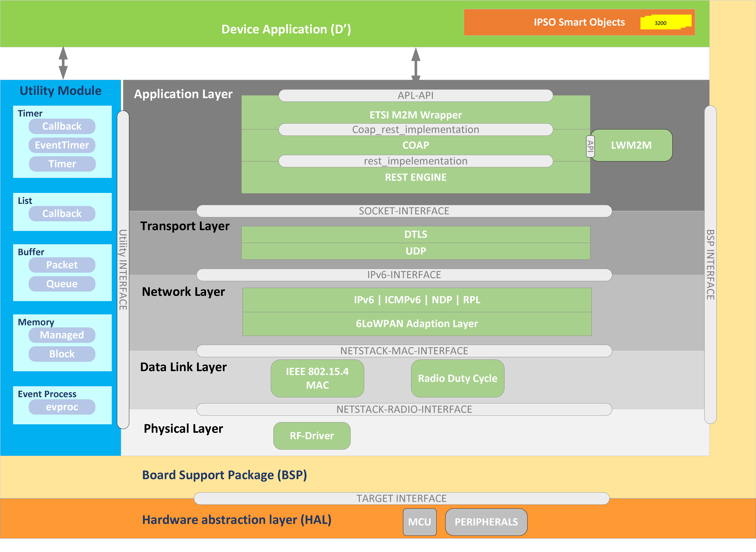The height and width of the screenshot is (552, 756).
Task: Click the arrow above Application Layer
Action: pyautogui.click(x=416, y=64)
